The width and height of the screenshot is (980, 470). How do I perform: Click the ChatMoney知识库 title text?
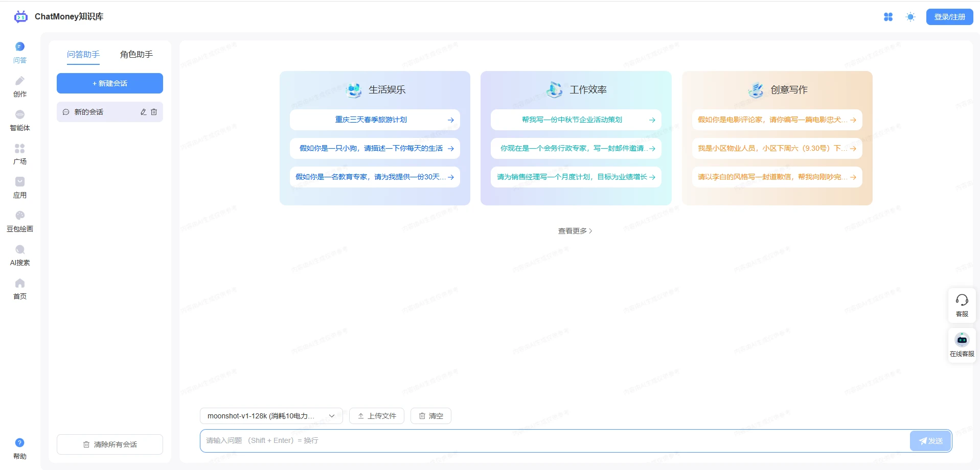tap(69, 17)
